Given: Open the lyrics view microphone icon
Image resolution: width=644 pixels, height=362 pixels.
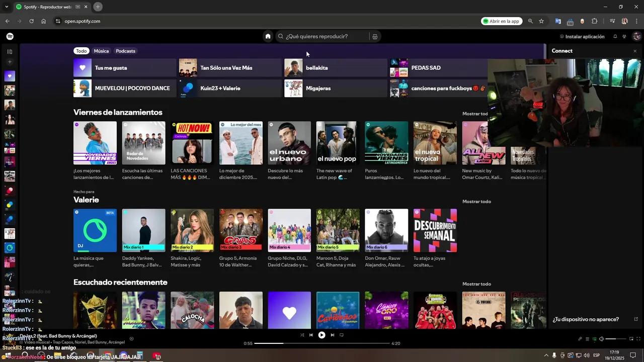Looking at the screenshot, I should point(580,339).
